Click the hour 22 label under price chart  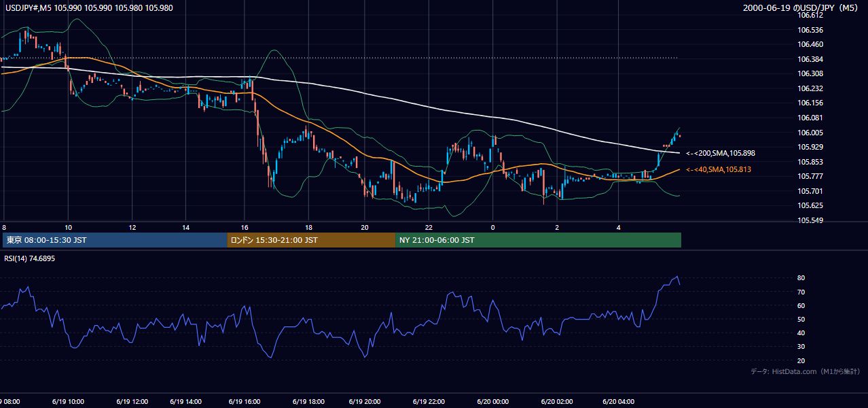429,227
